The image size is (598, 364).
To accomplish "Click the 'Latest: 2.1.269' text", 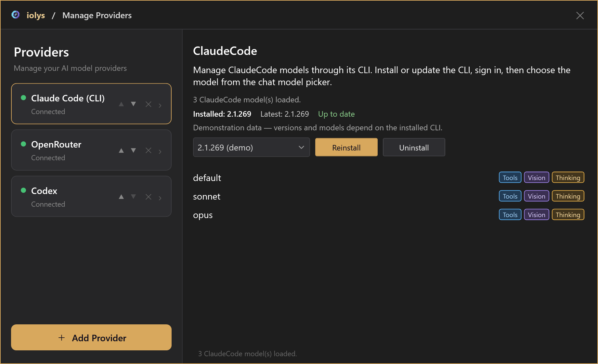I will 285,114.
